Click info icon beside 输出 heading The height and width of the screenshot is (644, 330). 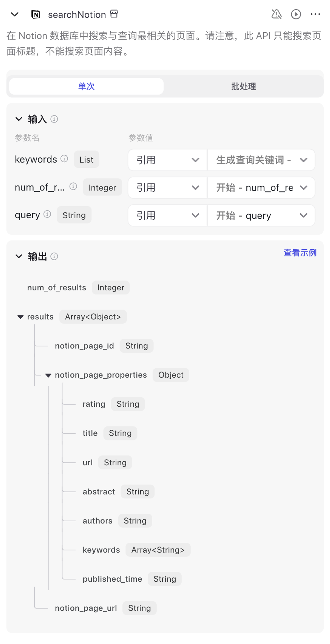[54, 256]
